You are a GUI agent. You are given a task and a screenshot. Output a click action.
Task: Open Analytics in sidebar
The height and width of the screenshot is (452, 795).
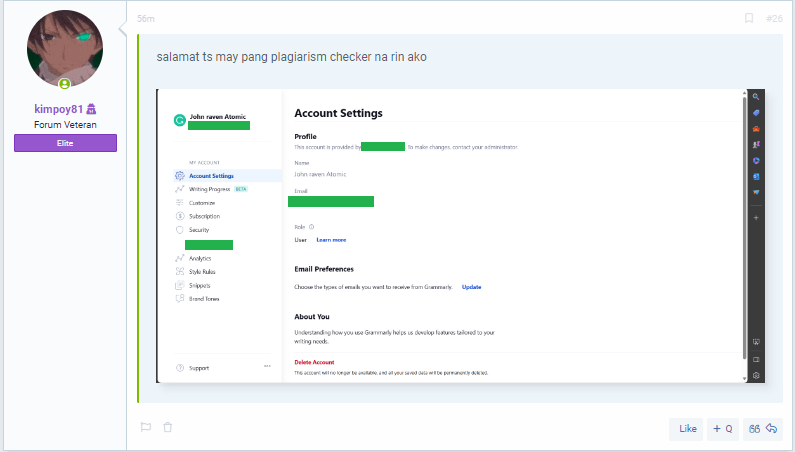point(200,258)
